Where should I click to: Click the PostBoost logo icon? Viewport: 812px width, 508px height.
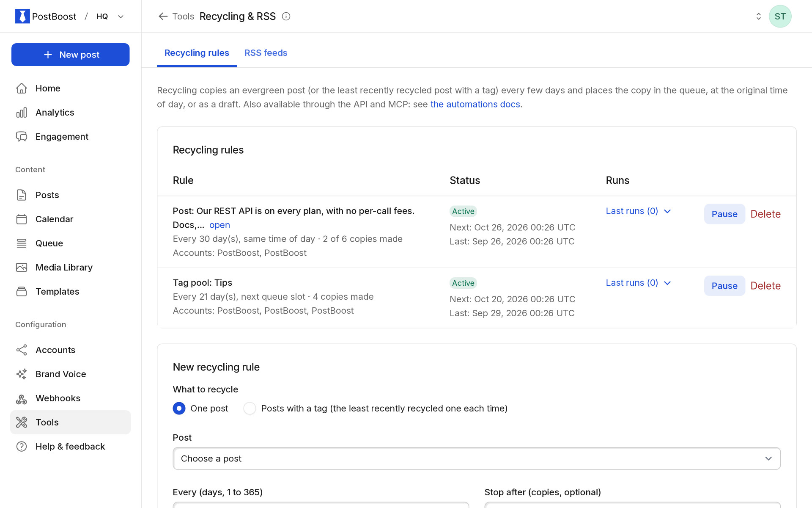tap(22, 16)
